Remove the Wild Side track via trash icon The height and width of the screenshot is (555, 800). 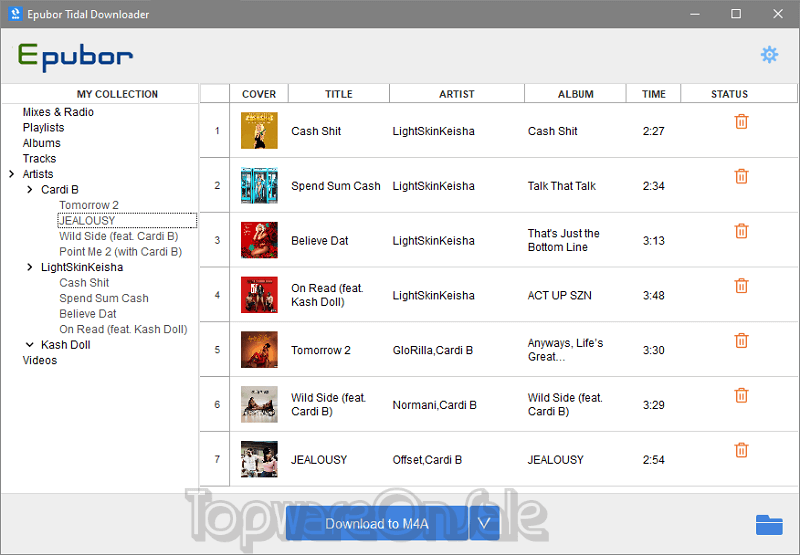[741, 395]
